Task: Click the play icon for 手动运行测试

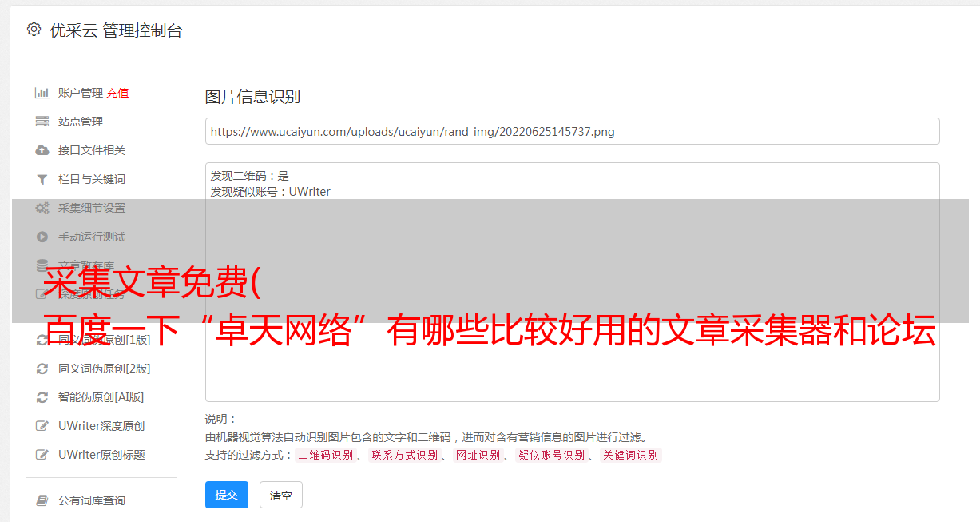Action: 42,237
